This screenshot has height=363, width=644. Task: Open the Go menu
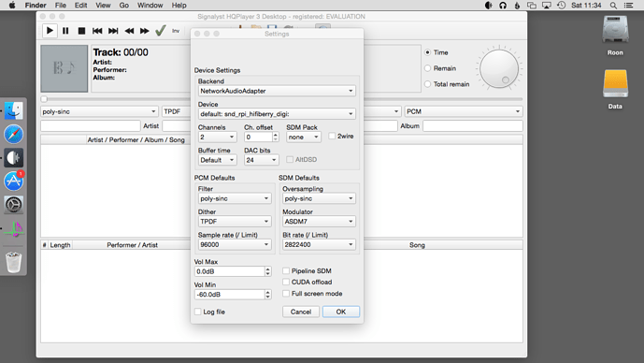123,6
